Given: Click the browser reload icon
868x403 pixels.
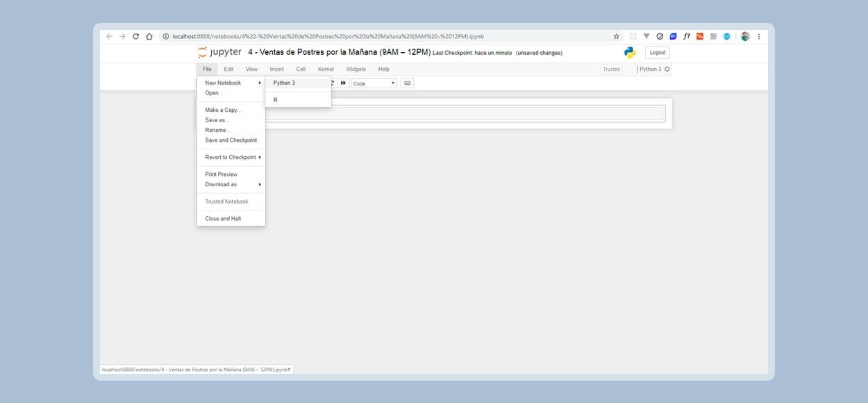Looking at the screenshot, I should pos(136,37).
